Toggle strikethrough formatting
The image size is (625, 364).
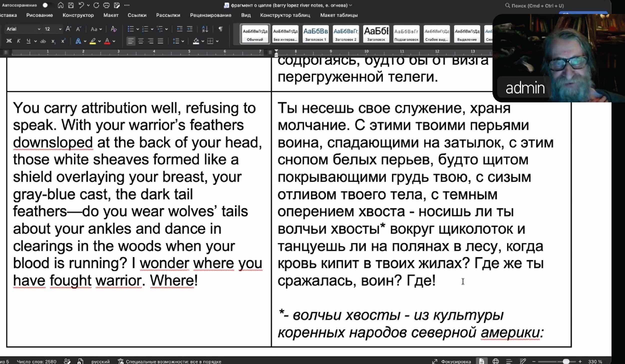(43, 41)
